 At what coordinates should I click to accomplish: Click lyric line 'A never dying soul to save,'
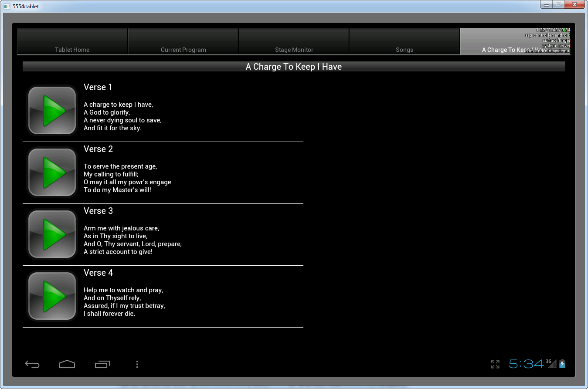point(122,120)
